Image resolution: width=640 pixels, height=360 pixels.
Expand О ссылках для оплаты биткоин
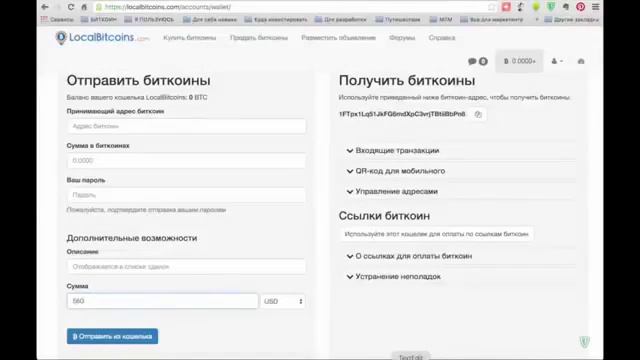click(409, 256)
